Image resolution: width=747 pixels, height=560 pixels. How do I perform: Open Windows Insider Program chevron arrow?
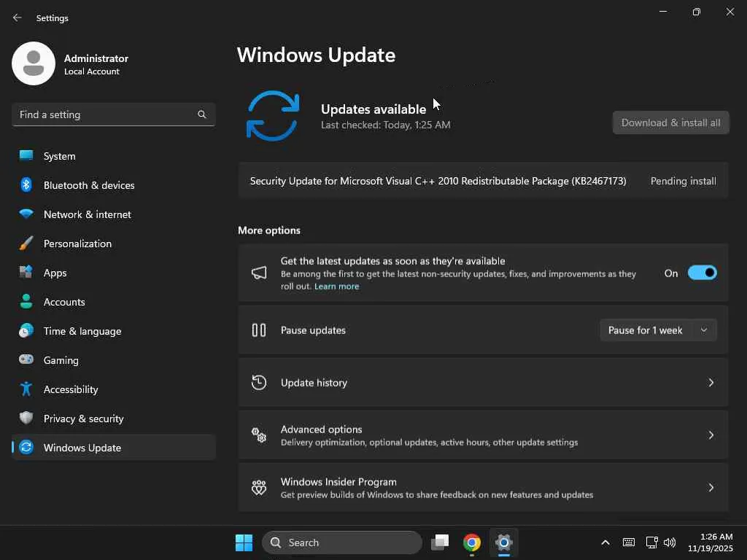click(711, 487)
